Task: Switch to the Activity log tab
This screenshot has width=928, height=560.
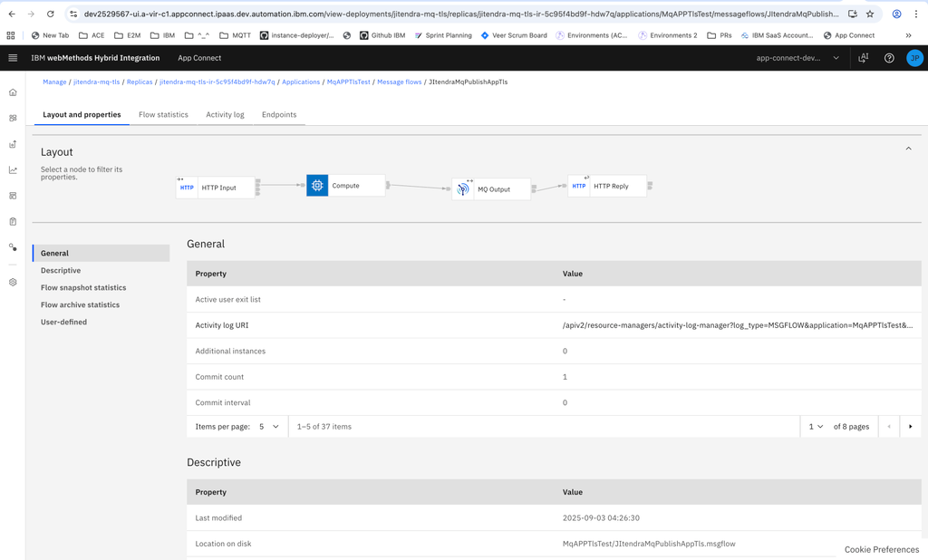Action: [x=225, y=115]
